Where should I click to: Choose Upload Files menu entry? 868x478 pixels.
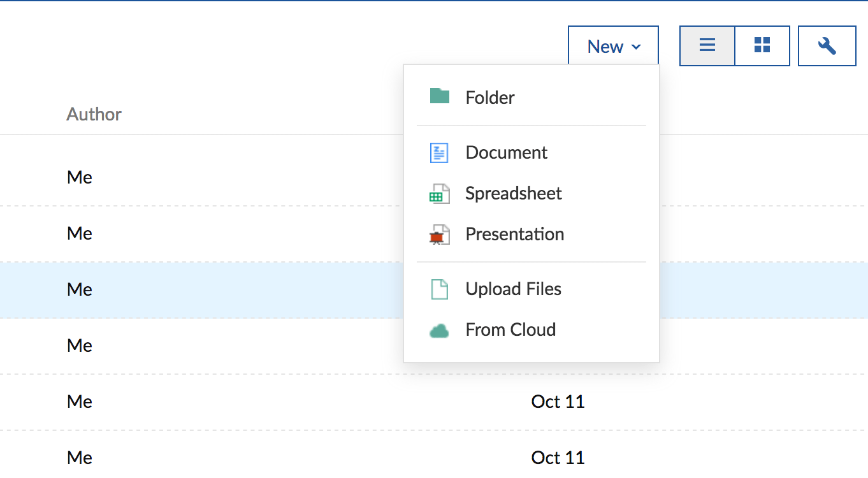514,289
